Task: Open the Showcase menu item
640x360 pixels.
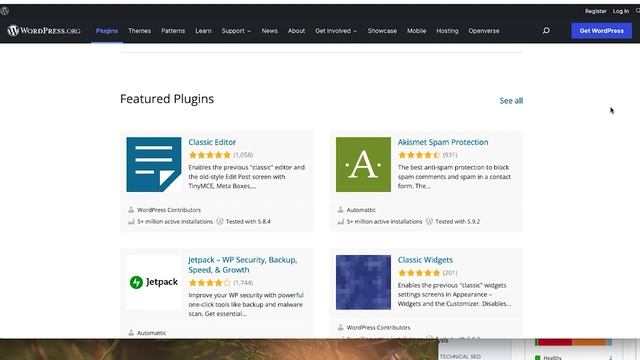Action: 382,31
